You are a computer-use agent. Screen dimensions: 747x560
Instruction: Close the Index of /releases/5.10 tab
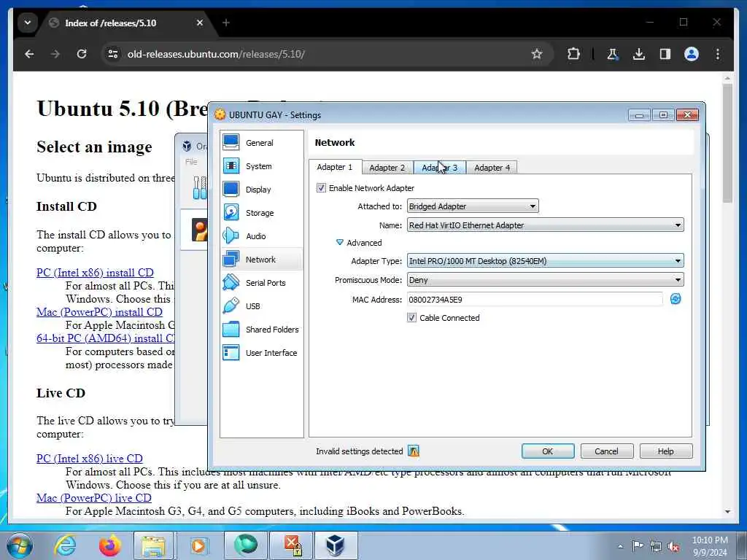point(200,23)
